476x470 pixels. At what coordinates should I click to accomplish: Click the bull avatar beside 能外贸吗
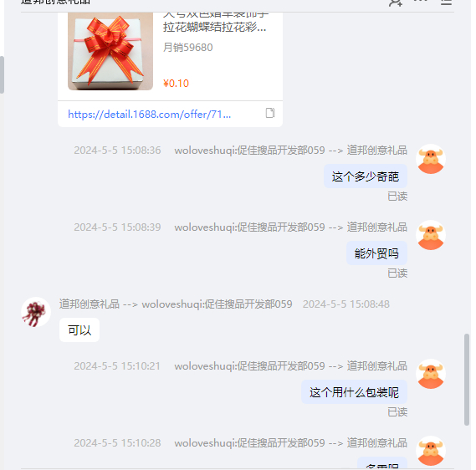pos(431,235)
